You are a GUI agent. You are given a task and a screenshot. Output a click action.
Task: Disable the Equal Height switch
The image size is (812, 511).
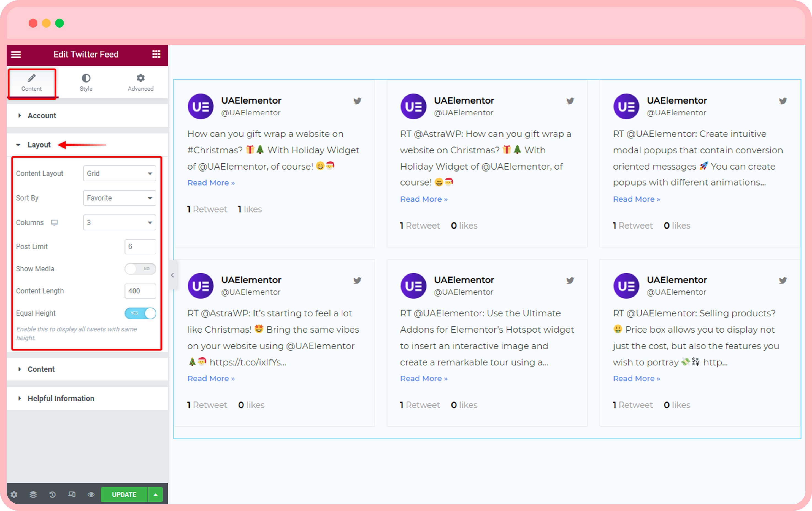140,313
